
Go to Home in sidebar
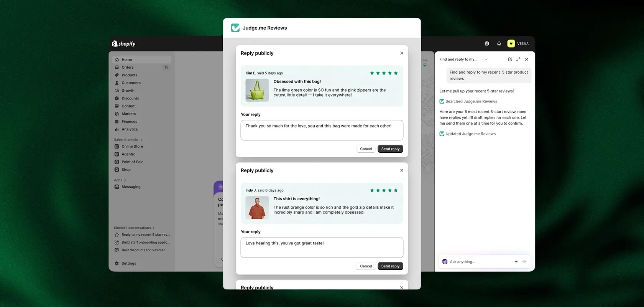tap(141, 59)
